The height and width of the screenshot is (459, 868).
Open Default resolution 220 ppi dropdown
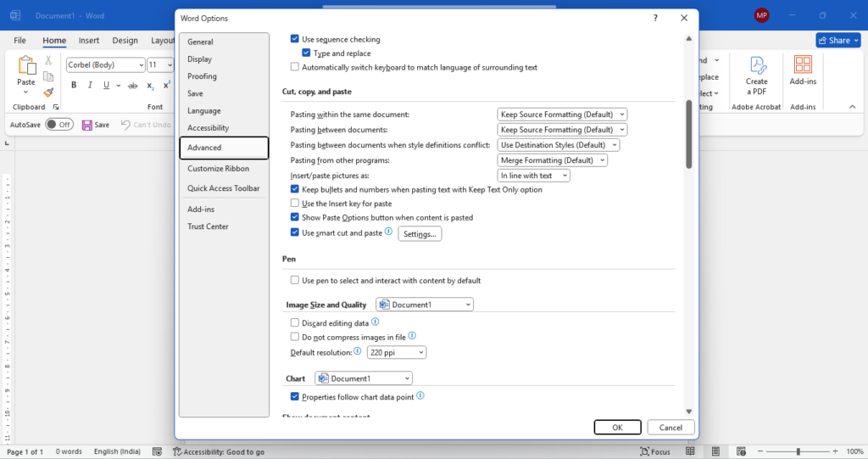tap(397, 352)
